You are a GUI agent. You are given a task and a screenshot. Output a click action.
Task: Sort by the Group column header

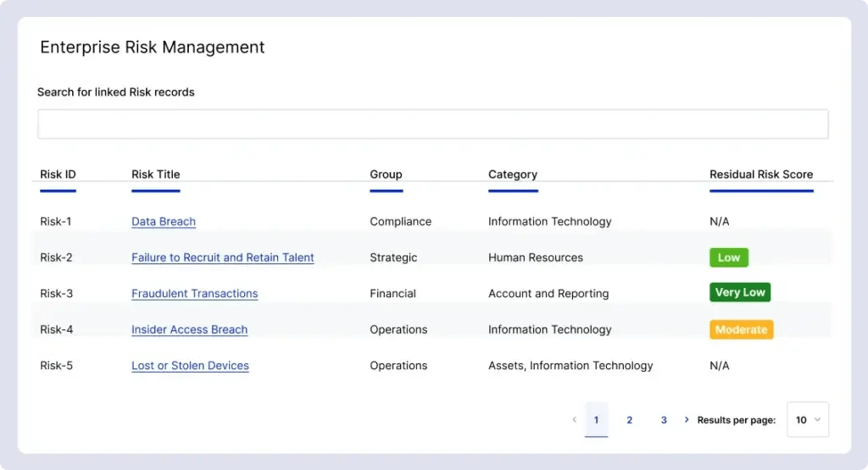386,174
